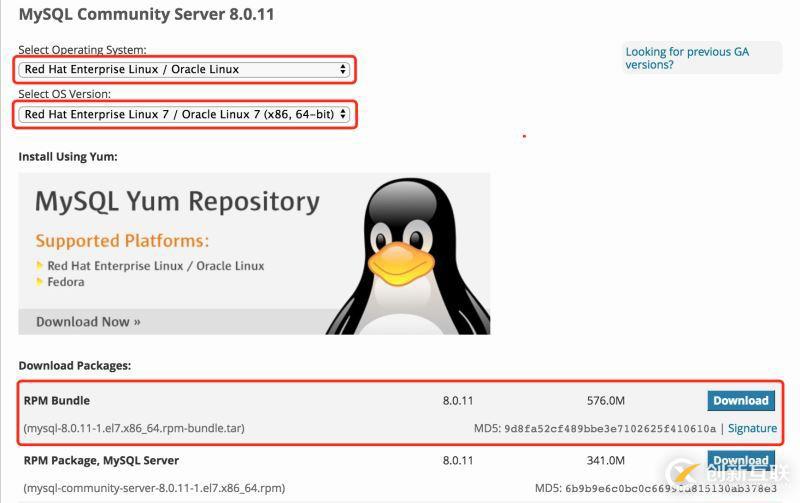This screenshot has height=503, width=800.
Task: Click the RPM Bundle title text
Action: point(57,400)
